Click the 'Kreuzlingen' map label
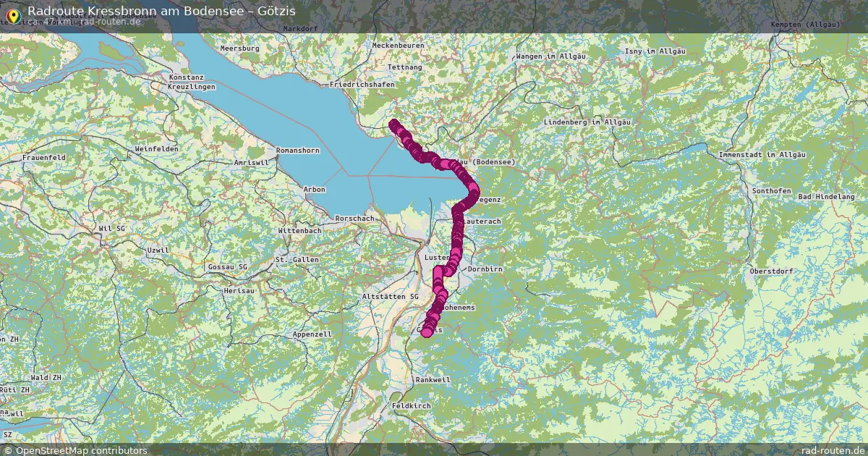 (192, 87)
